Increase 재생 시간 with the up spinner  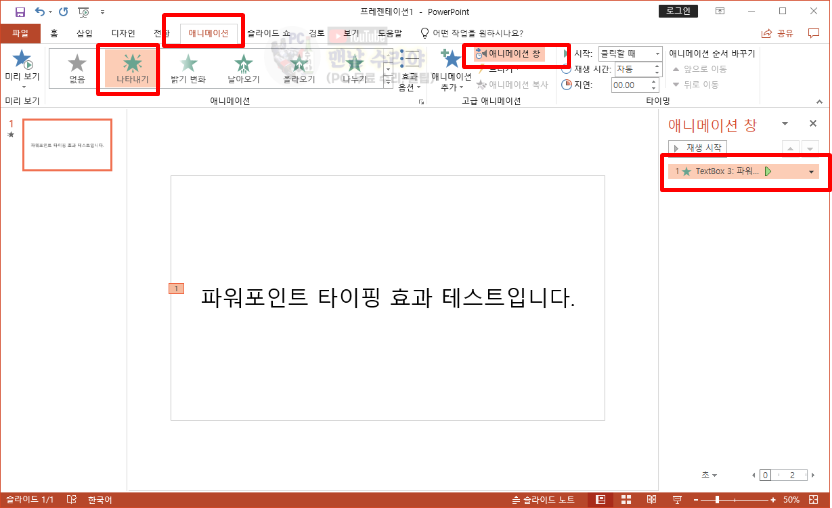657,66
